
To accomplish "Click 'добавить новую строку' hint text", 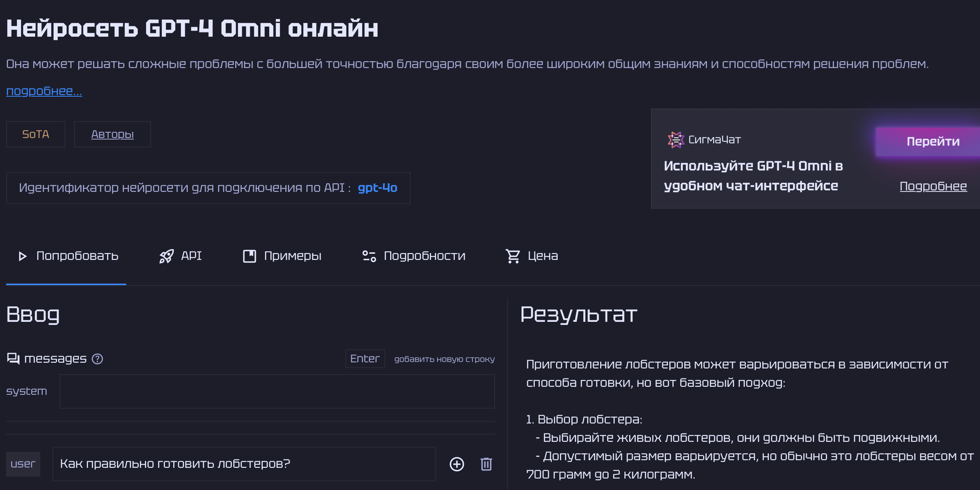I will [444, 359].
